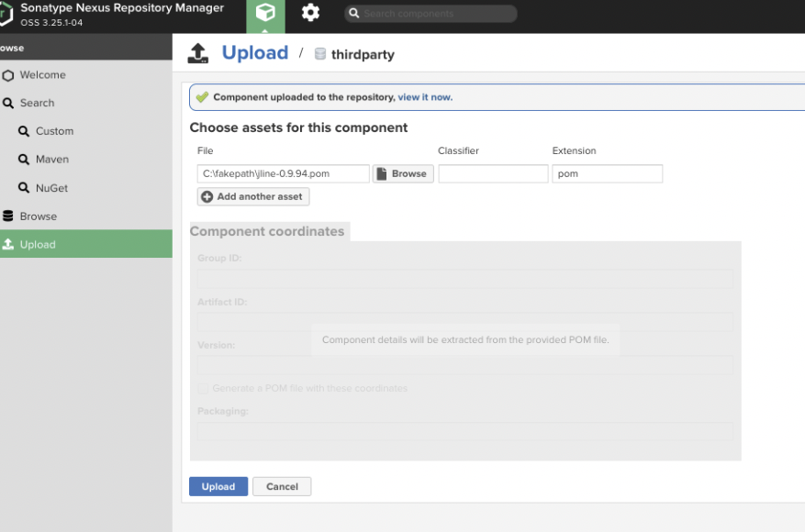Click the Nexus logo hexagon

(x=6, y=15)
